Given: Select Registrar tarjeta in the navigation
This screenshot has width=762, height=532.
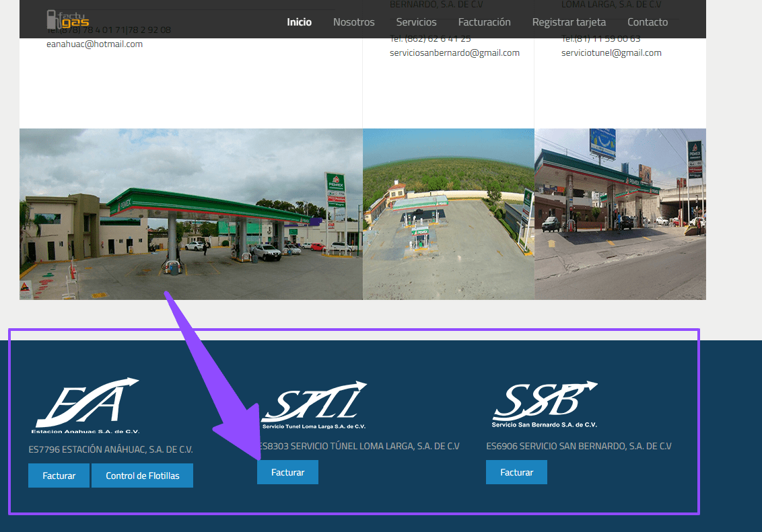Looking at the screenshot, I should coord(569,22).
